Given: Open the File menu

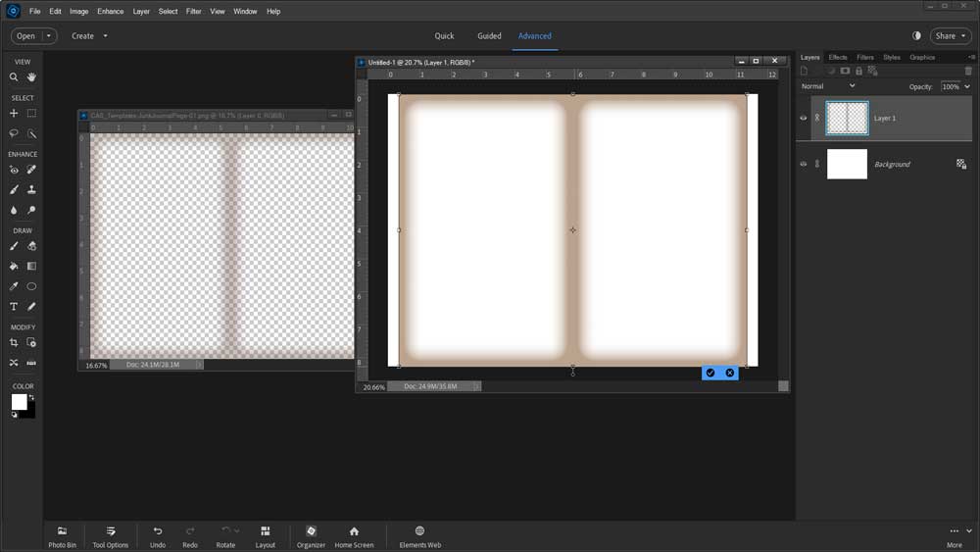Looking at the screenshot, I should point(35,11).
